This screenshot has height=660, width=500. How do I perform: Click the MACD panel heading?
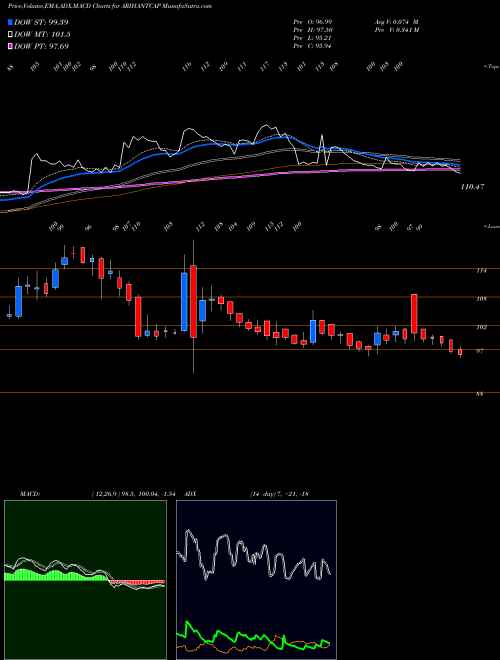30,494
